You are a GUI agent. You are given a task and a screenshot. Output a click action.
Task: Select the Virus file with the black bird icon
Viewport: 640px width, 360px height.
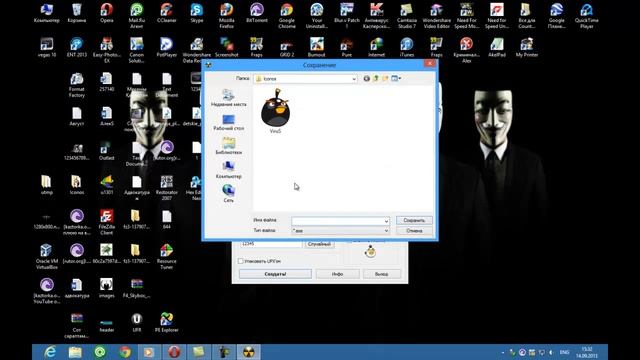(x=276, y=111)
